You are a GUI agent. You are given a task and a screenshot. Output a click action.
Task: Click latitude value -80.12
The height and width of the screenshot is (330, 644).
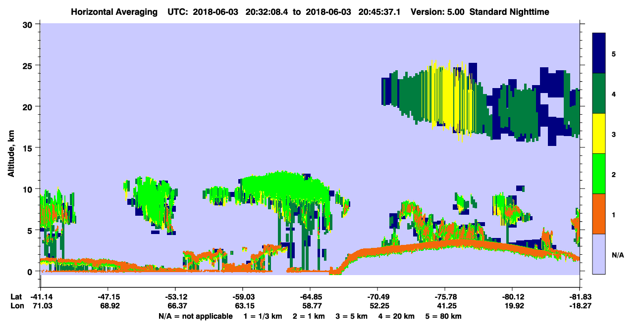coord(512,297)
